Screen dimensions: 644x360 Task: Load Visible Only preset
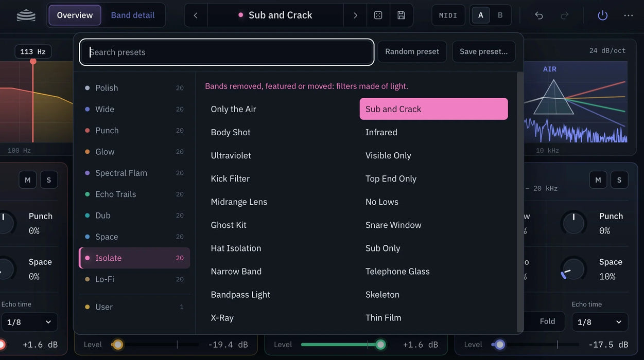point(433,155)
